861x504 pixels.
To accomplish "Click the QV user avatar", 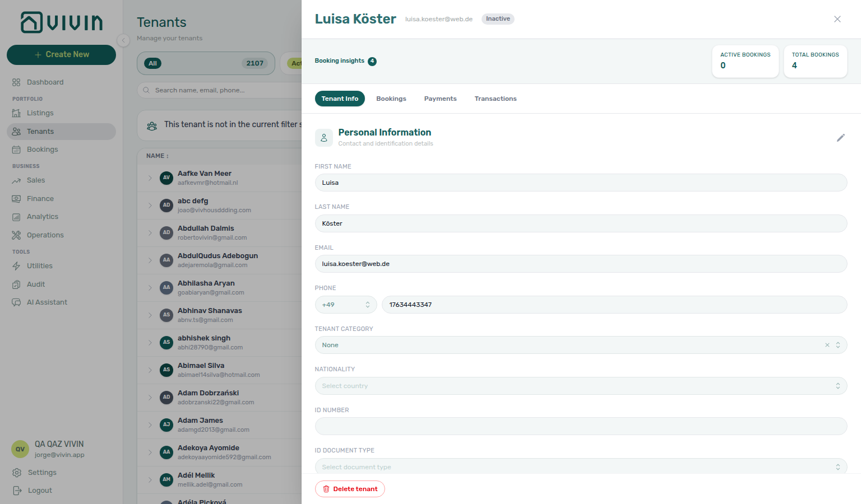I will 20,449.
